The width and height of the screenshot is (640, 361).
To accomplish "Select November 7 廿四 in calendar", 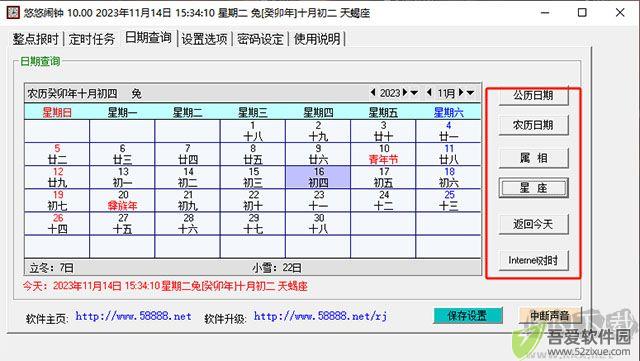I will tap(187, 154).
